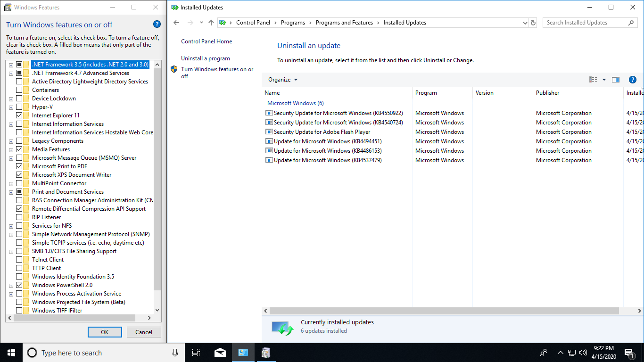
Task: Click the icon of update KB4550922
Action: pos(269,113)
